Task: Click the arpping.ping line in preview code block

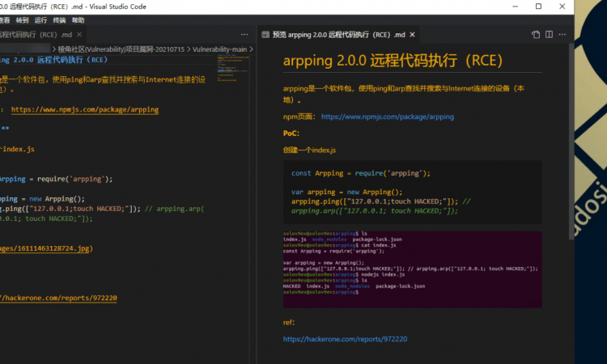Action: 375,201
